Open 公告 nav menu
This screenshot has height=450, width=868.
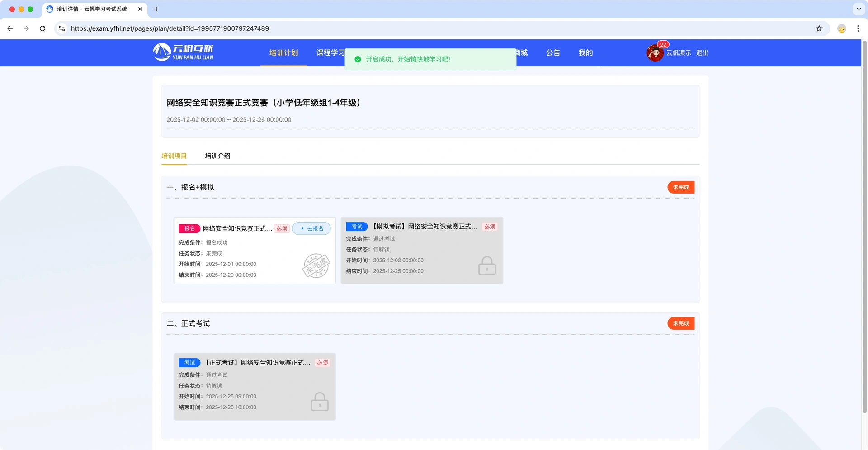coord(553,53)
